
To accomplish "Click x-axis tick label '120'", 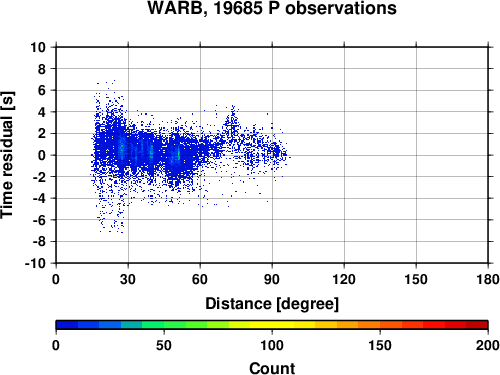I will [x=344, y=279].
